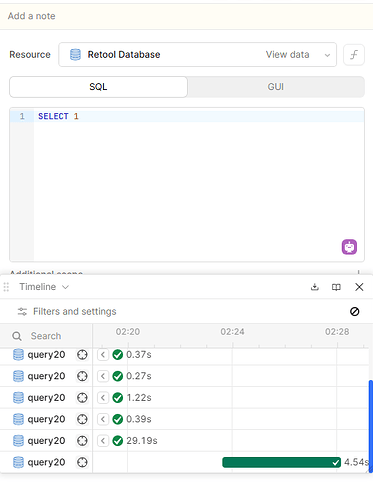Click the timeline search magnifier icon
Viewport: 373px width, 500px height.
pos(17,336)
